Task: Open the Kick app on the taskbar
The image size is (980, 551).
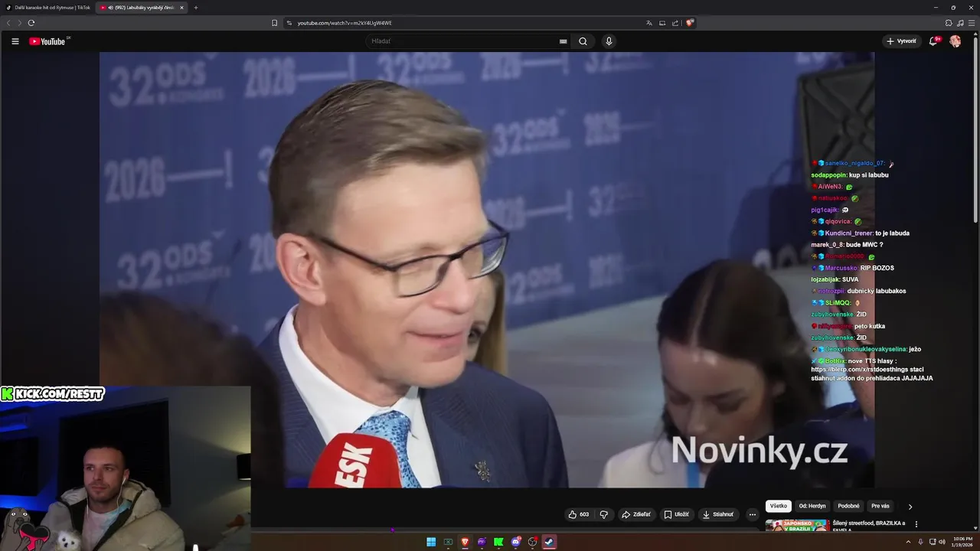Action: (x=498, y=542)
